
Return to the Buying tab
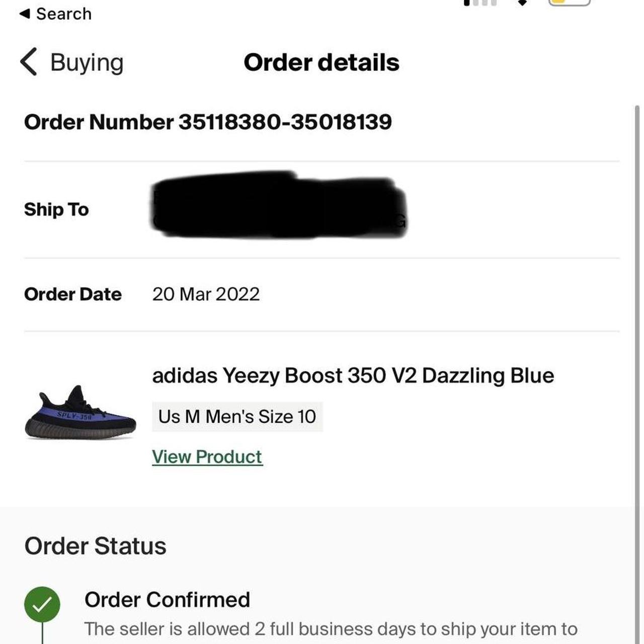point(86,62)
